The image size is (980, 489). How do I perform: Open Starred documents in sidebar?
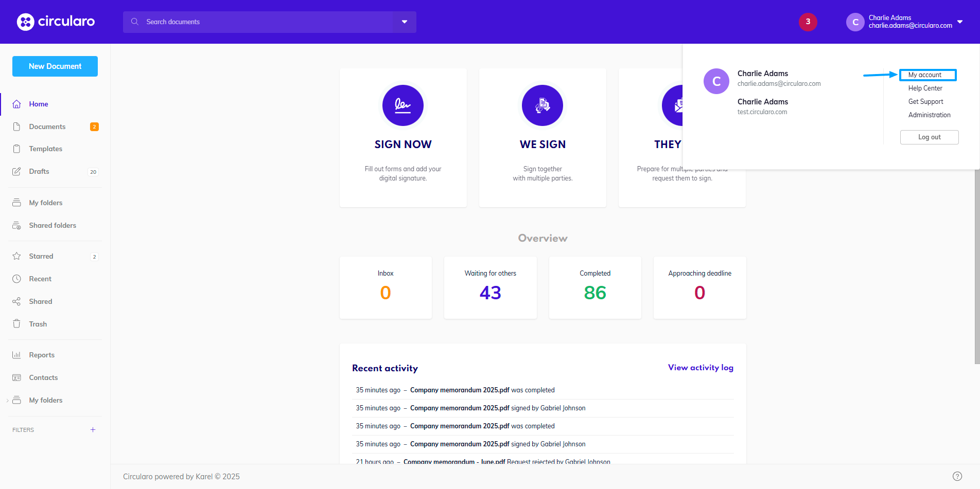click(x=41, y=256)
